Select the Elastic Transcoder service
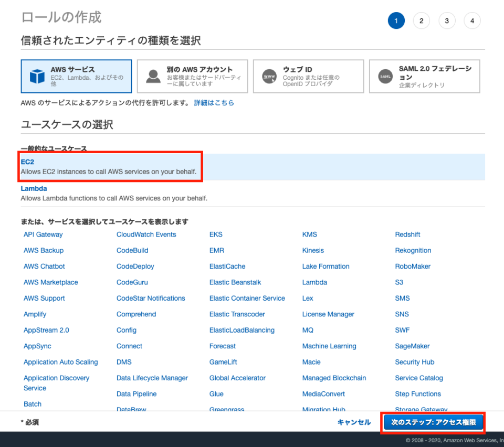 click(237, 314)
